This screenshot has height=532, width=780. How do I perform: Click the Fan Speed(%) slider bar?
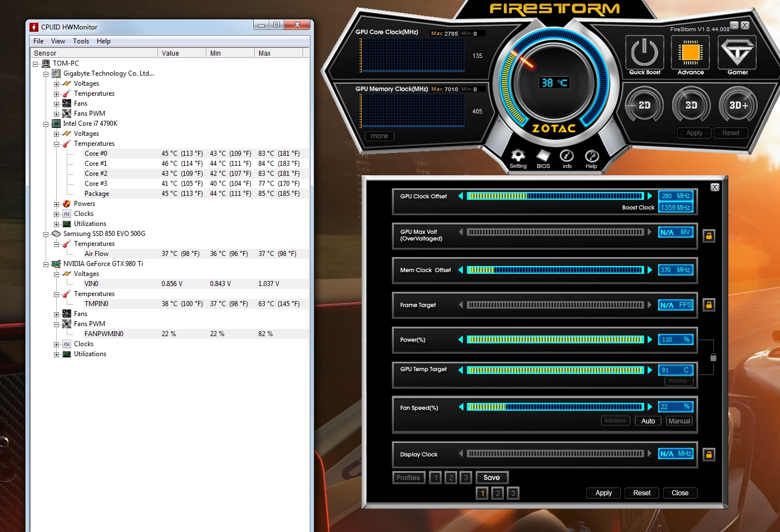[x=555, y=407]
